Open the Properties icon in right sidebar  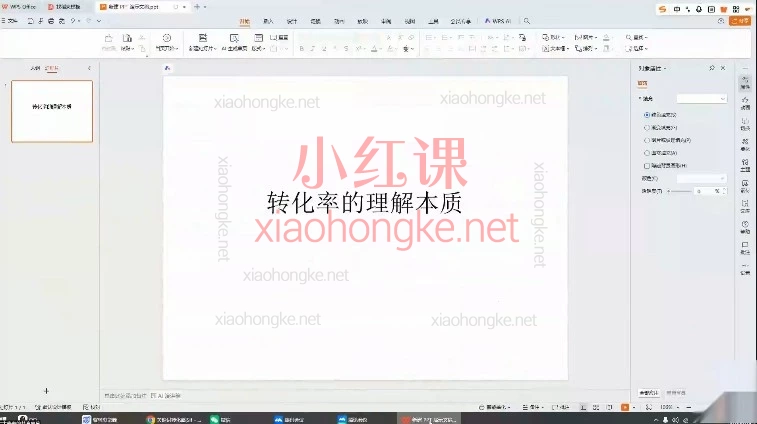745,83
